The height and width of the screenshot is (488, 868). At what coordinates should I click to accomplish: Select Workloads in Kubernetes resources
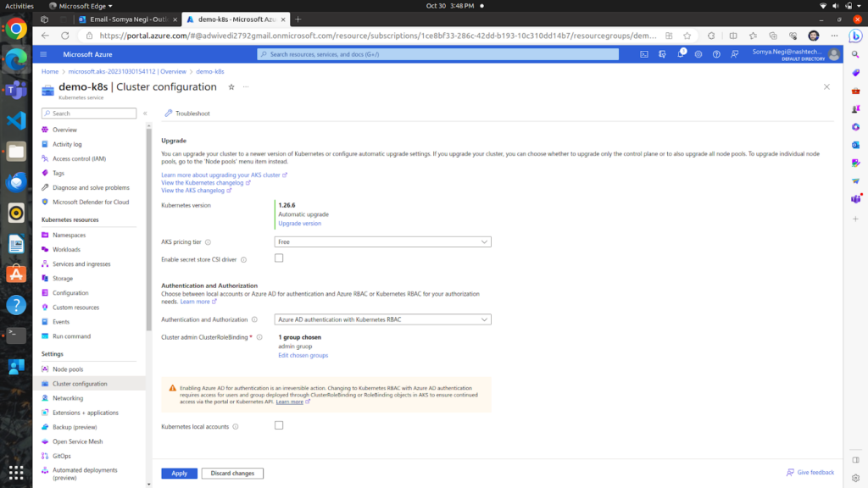[66, 249]
